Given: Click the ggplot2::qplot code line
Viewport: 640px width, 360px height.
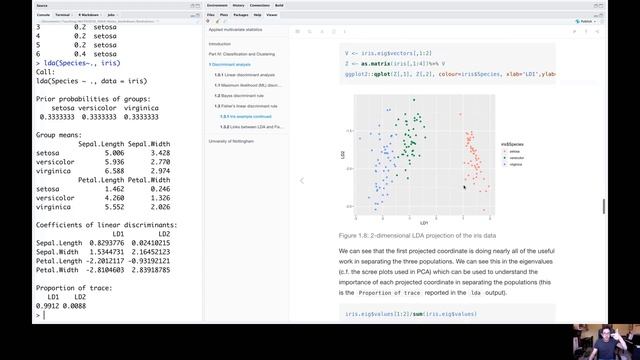Looking at the screenshot, I should (450, 74).
